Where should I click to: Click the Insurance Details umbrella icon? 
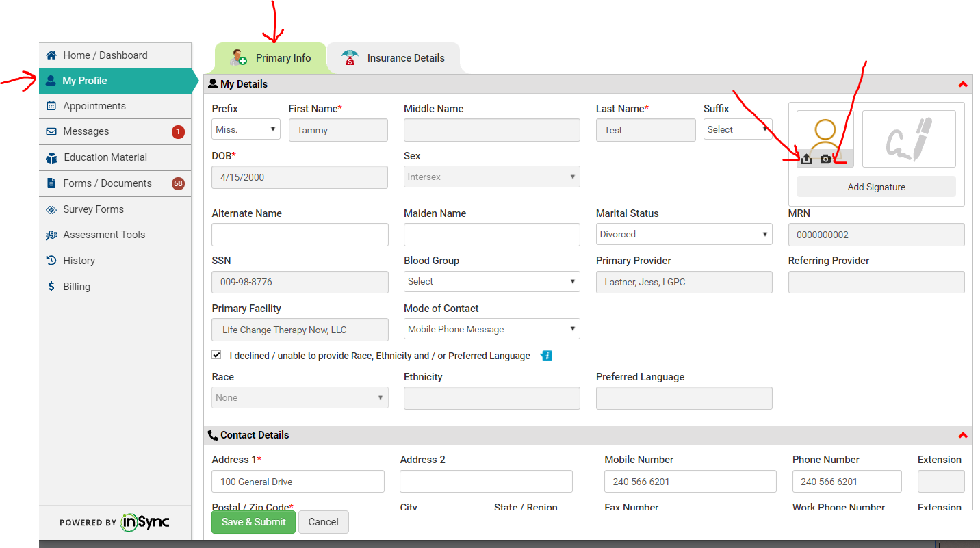coord(350,58)
